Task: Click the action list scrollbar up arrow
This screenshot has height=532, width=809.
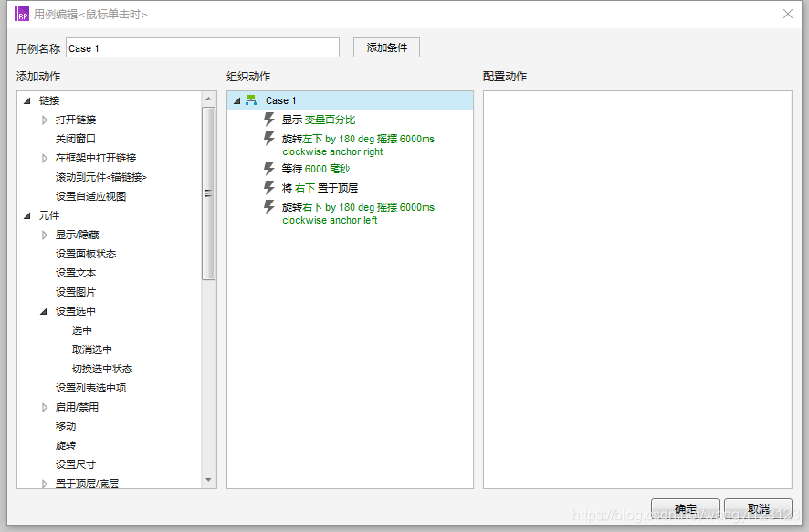Action: [208, 99]
